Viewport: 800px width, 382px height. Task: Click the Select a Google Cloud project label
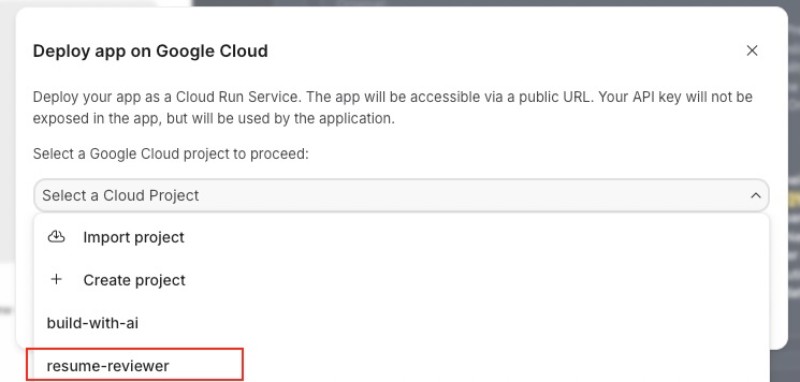pos(171,154)
